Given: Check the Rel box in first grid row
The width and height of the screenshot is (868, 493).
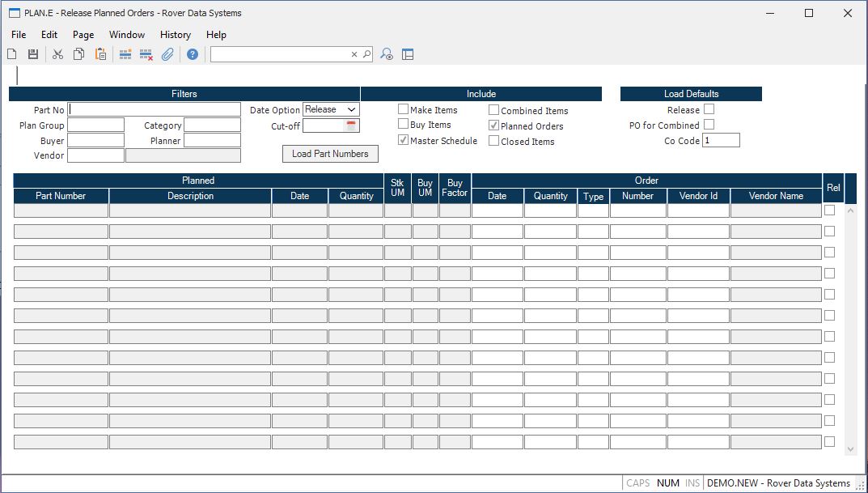Looking at the screenshot, I should coord(829,210).
